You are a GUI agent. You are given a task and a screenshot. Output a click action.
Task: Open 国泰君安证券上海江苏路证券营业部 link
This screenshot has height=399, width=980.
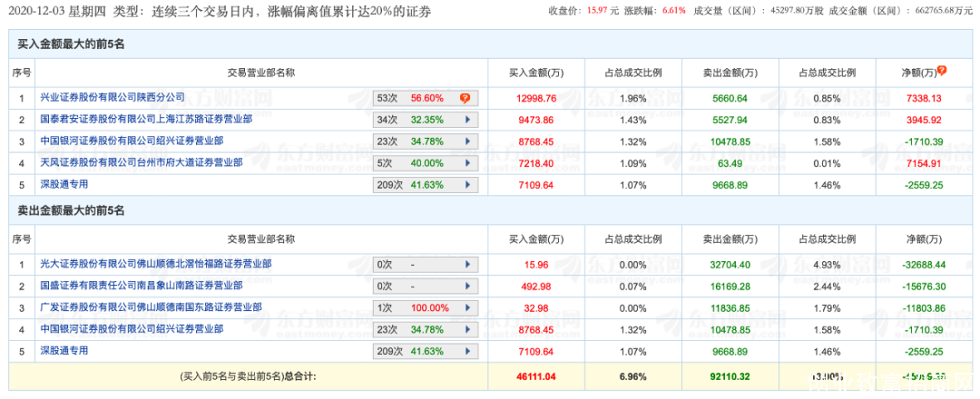(146, 120)
